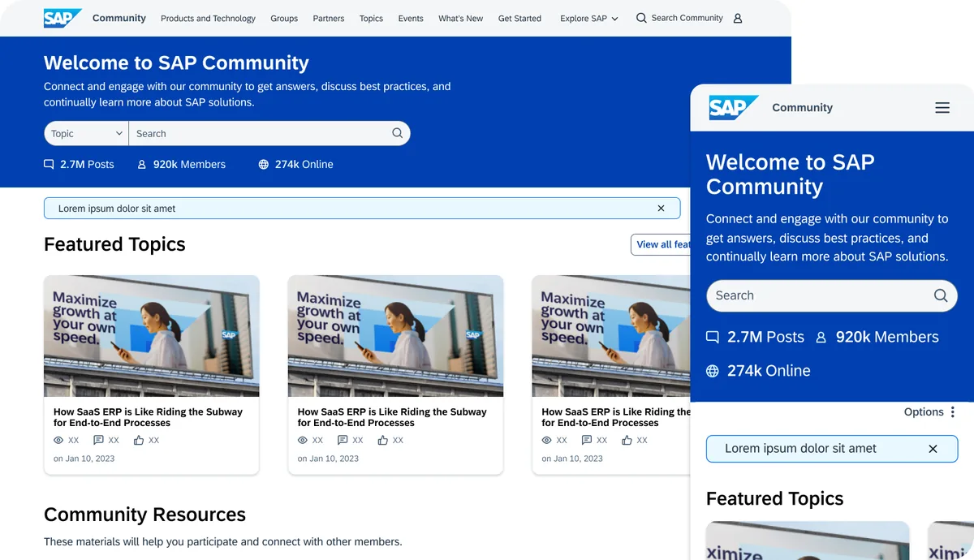Screen dimensions: 974x560
Task: Click search magnifier in mobile search field
Action: pyautogui.click(x=941, y=295)
